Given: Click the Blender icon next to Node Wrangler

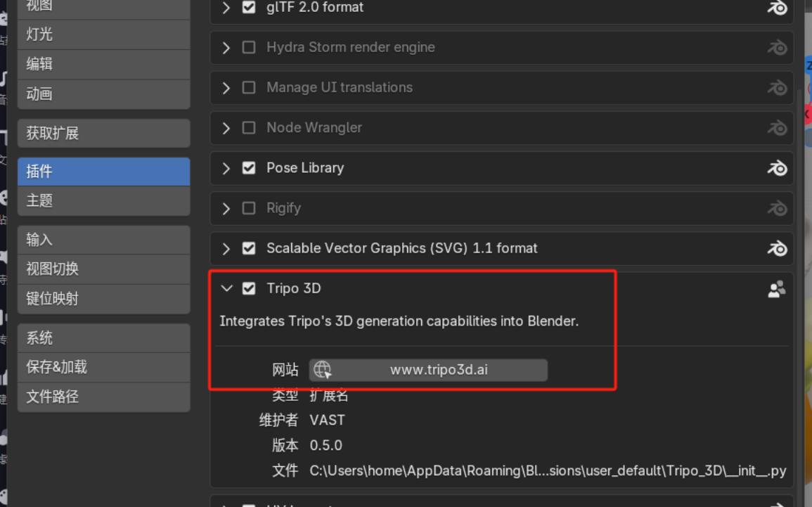Looking at the screenshot, I should pos(776,127).
